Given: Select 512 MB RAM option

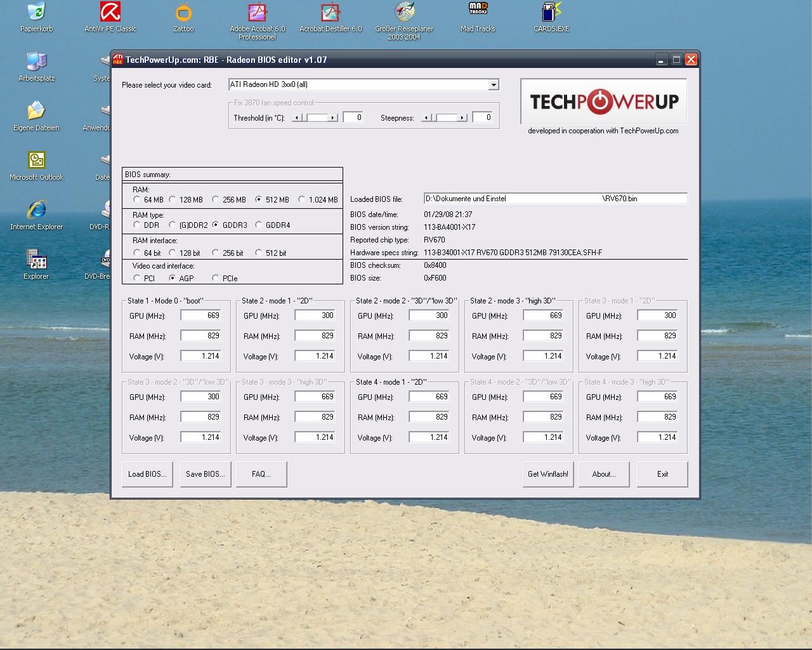Looking at the screenshot, I should (x=259, y=199).
